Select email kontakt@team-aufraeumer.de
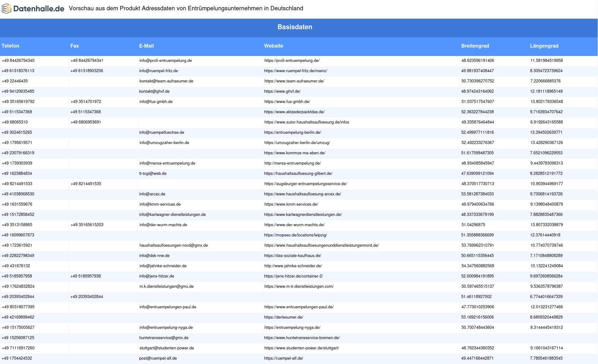 click(x=166, y=81)
